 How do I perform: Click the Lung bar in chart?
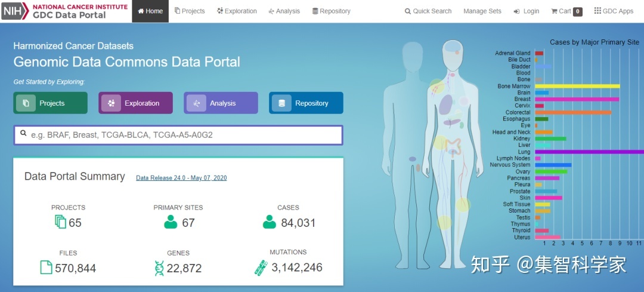(589, 152)
